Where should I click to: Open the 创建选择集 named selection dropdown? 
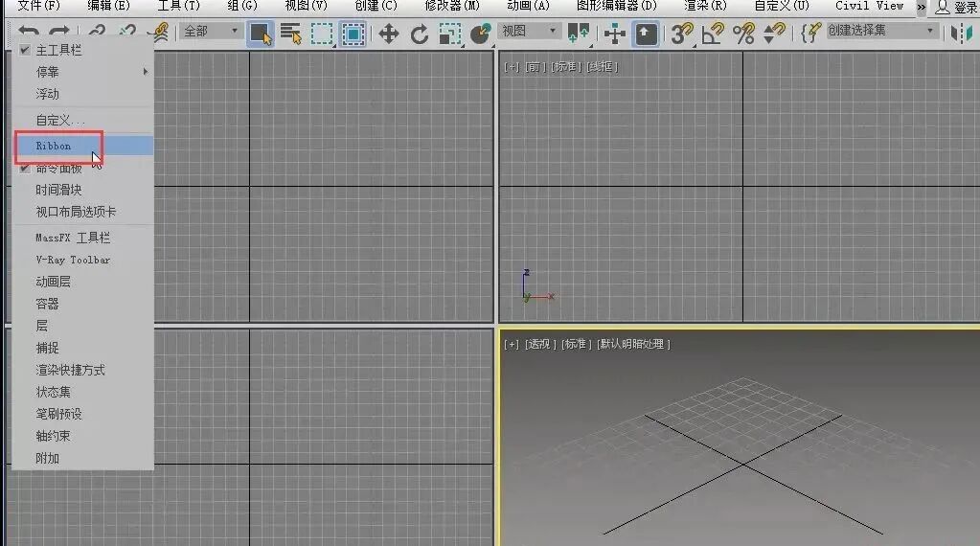(x=882, y=30)
